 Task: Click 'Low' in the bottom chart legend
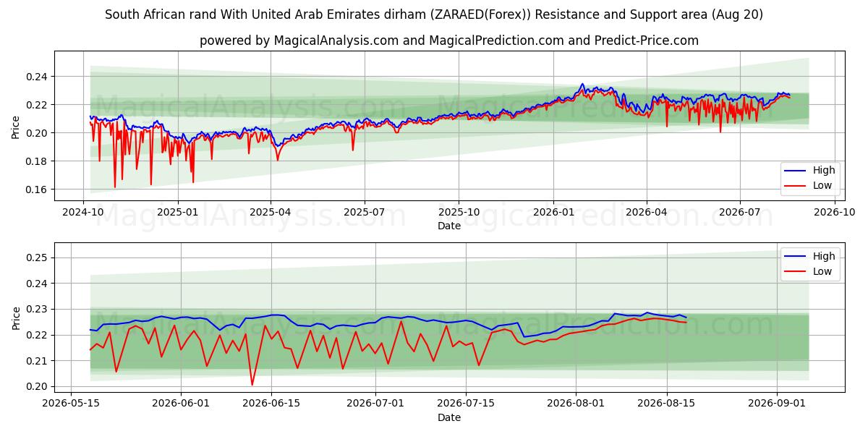[x=822, y=271]
